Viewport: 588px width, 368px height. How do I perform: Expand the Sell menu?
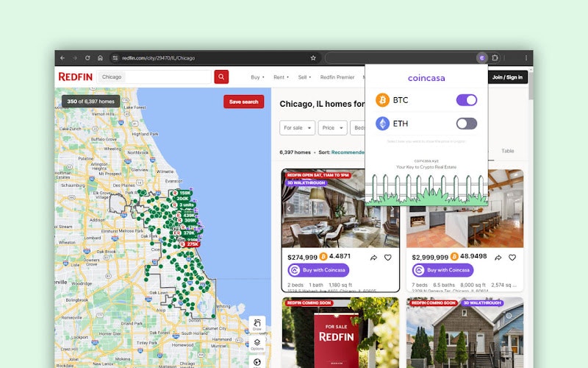point(304,77)
